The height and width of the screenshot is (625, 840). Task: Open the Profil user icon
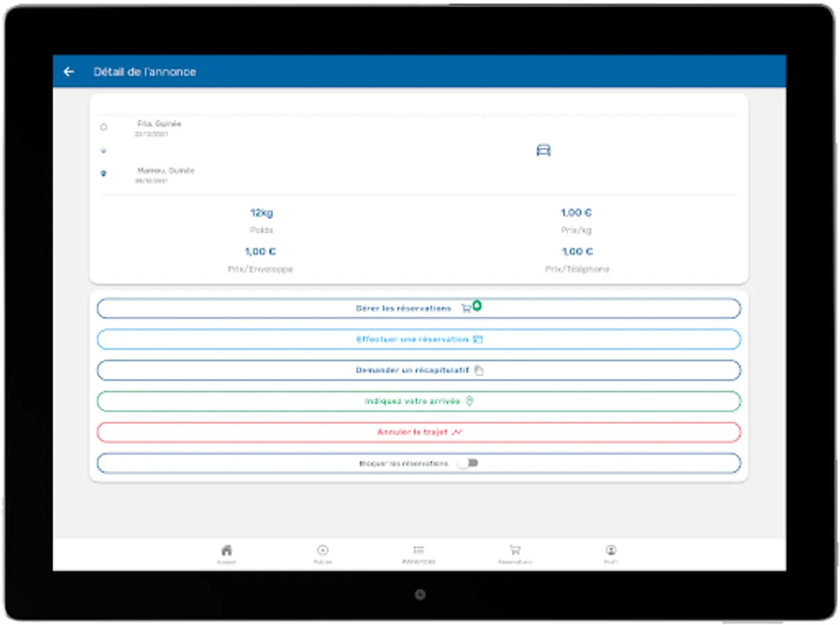pos(611,550)
